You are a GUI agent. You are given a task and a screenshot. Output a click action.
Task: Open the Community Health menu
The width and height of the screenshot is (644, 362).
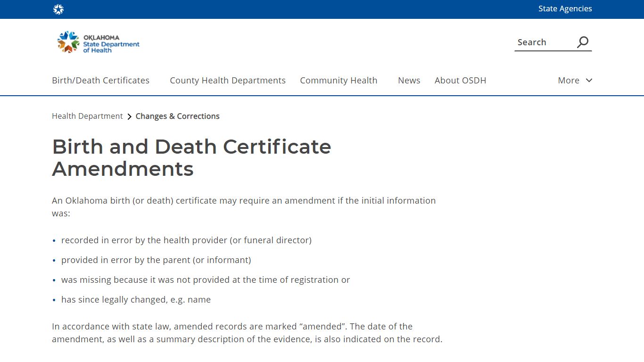tap(339, 80)
